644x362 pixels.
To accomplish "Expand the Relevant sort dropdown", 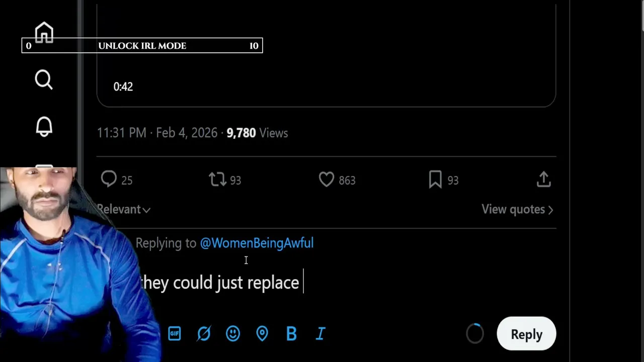I will click(x=125, y=210).
